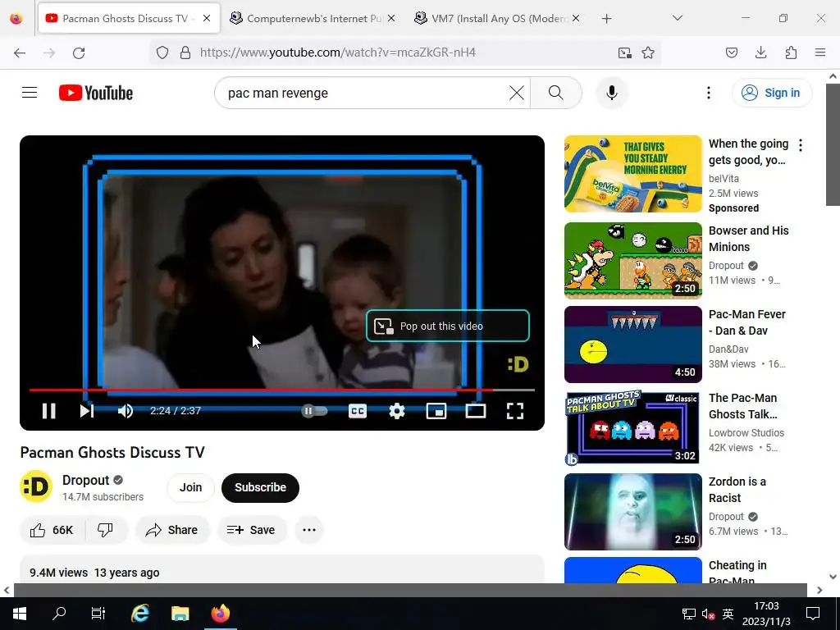The image size is (840, 630).
Task: Clear the search query with X
Action: [x=517, y=93]
